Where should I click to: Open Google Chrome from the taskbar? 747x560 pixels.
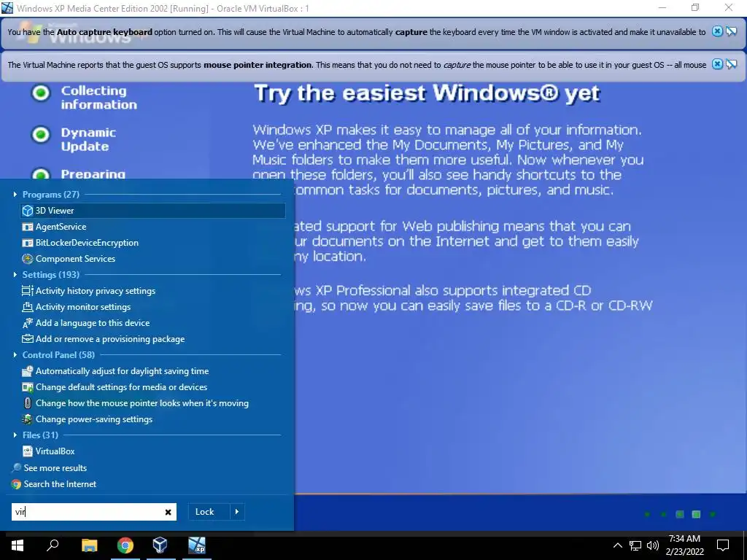[x=125, y=545]
